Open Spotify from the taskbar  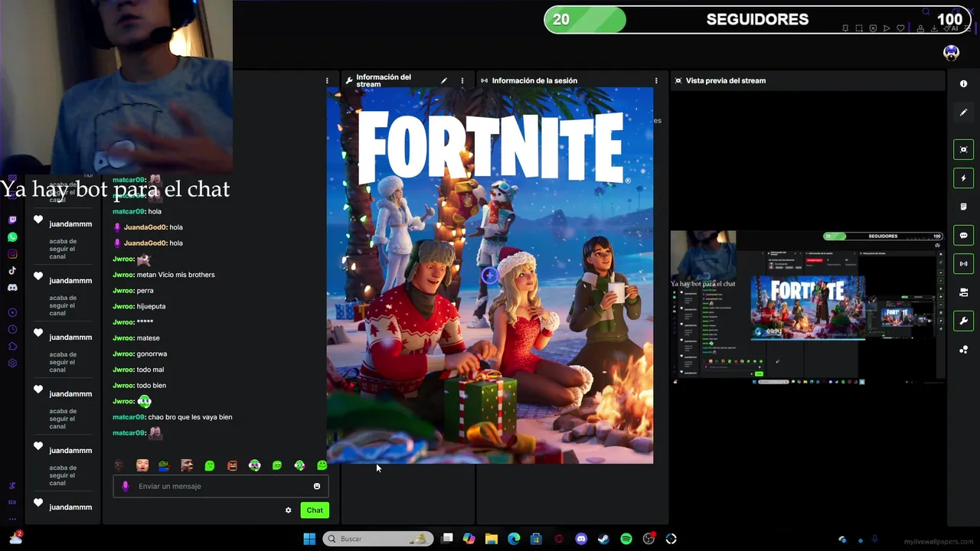coord(626,539)
